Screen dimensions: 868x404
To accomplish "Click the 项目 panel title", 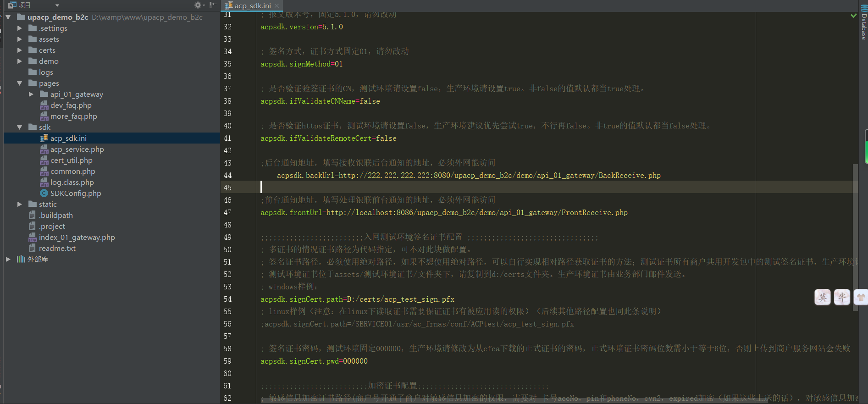I will coord(24,5).
